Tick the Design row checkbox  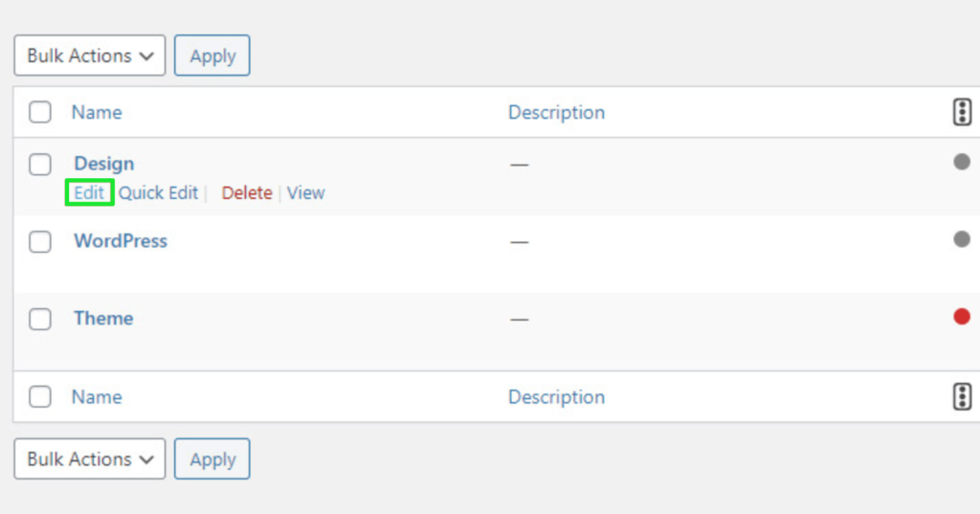click(40, 165)
